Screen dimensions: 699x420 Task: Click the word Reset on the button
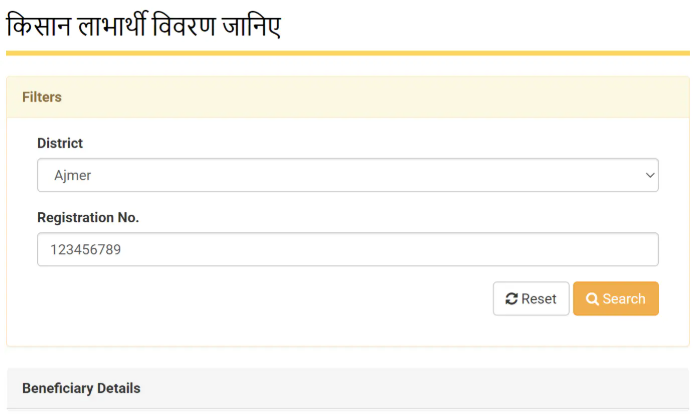coord(539,299)
